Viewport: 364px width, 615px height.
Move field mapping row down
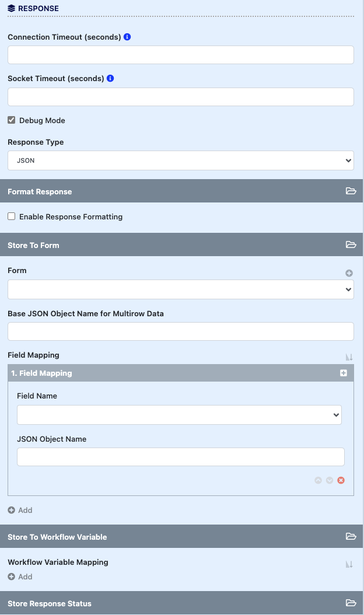(x=330, y=480)
